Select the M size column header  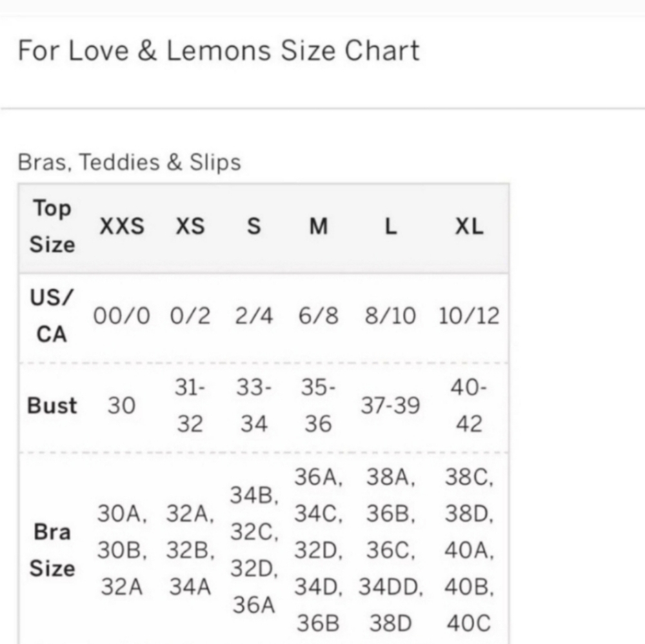click(x=319, y=226)
